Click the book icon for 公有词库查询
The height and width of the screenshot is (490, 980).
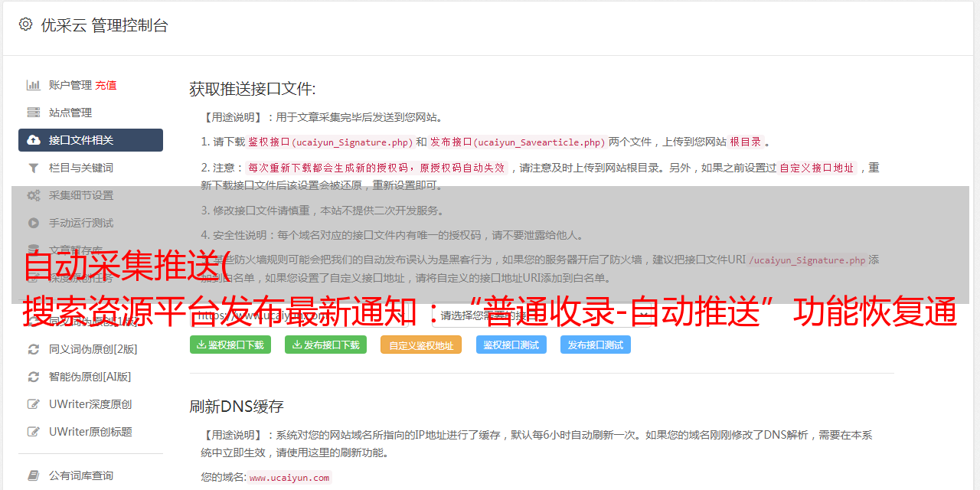click(x=34, y=475)
